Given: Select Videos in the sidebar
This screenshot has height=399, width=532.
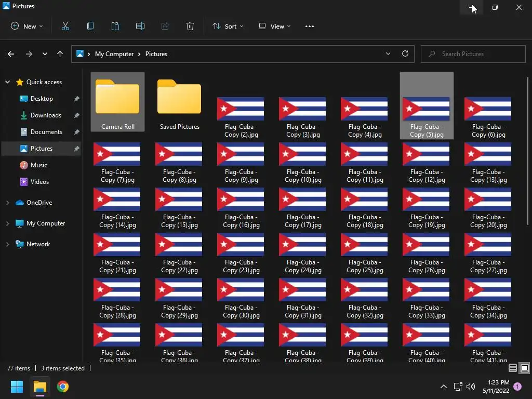Looking at the screenshot, I should [39, 181].
